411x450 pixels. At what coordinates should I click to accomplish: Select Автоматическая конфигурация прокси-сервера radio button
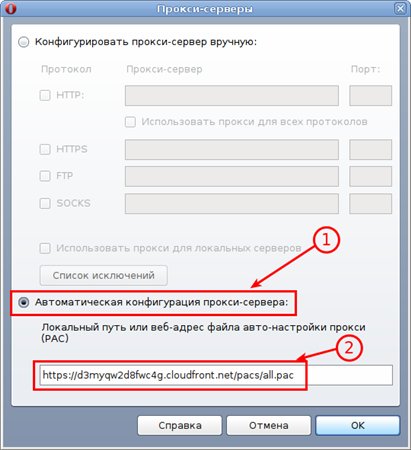point(24,303)
